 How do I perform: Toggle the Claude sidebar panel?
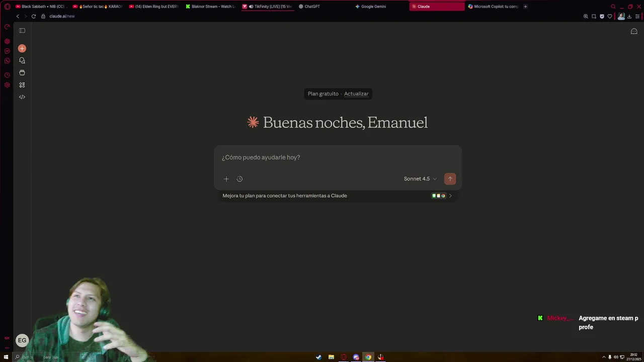point(22,31)
